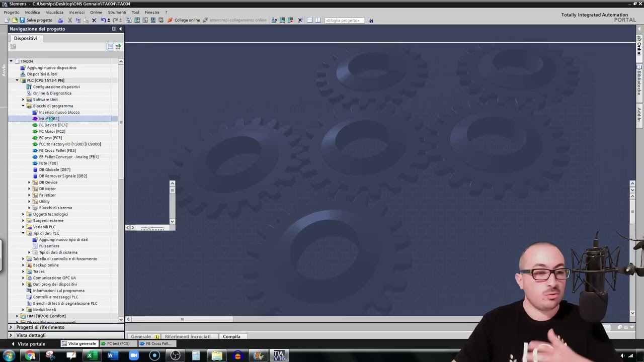Viewport: 644px width, 362px height.
Task: Collapse the PLC [CPU 1513-1 PN] node
Action: coord(17,80)
